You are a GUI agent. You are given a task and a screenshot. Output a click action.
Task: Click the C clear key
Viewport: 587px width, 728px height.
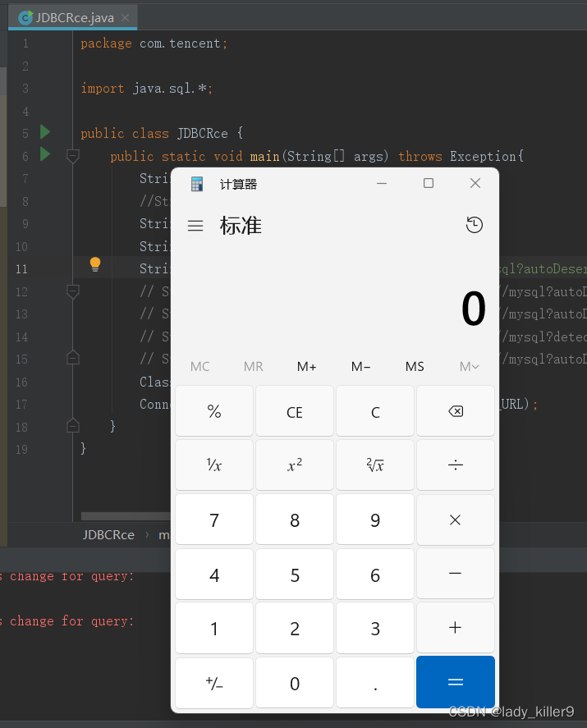(375, 411)
